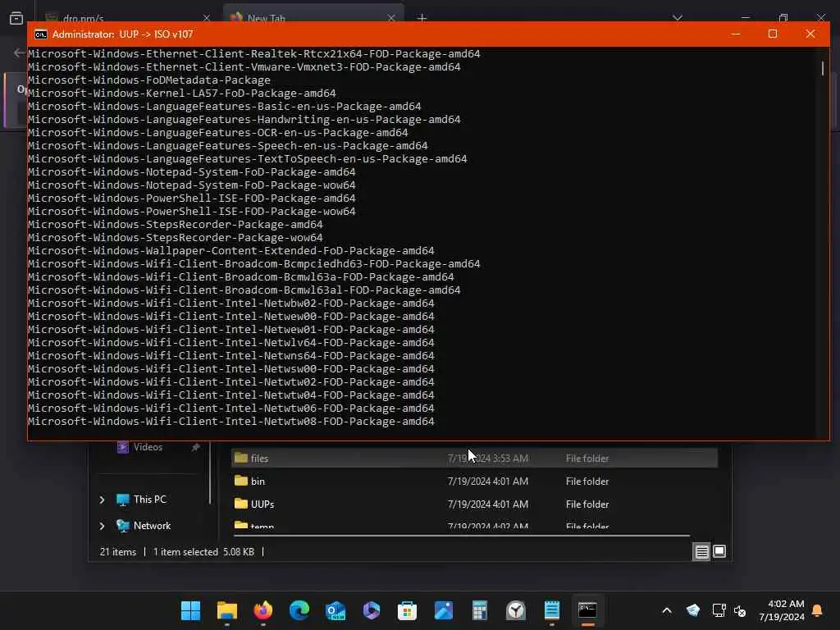Click the Wallpaper-Content-Extended console line
The height and width of the screenshot is (630, 840).
pyautogui.click(x=231, y=251)
